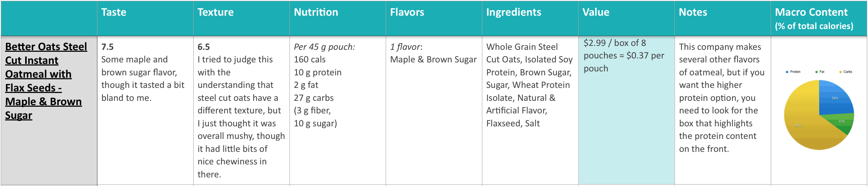This screenshot has width=868, height=186.
Task: Select the highlighted $2.99 value cell
Action: point(626,110)
